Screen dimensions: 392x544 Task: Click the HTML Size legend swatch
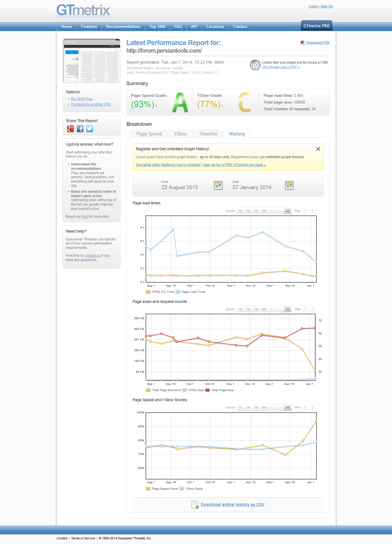[x=185, y=390]
